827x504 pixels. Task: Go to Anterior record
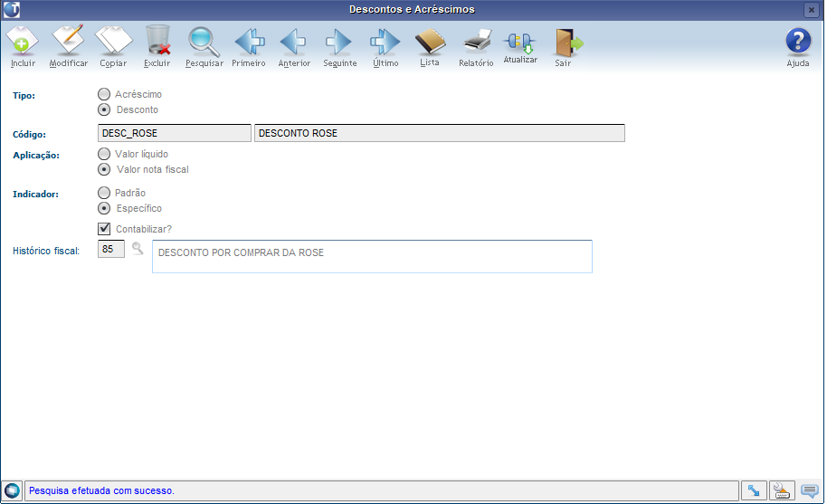point(293,42)
